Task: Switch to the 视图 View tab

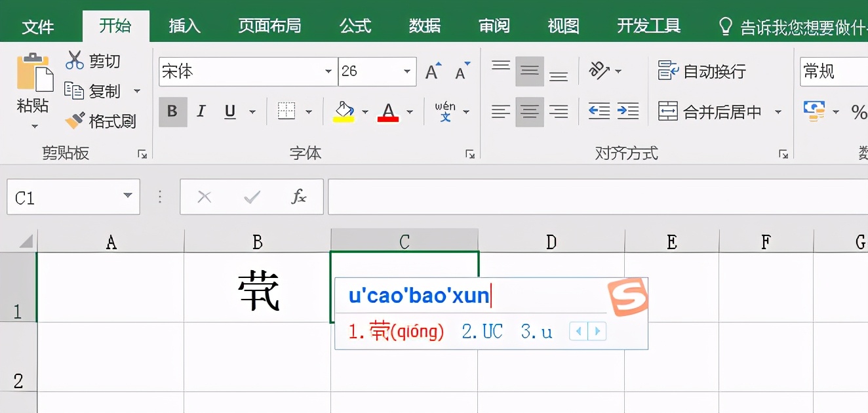Action: [563, 26]
